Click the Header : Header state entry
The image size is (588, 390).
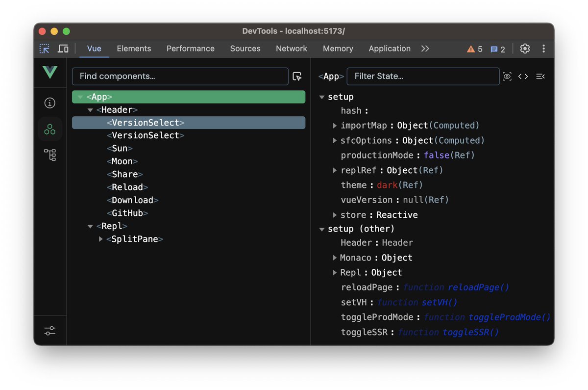[377, 243]
